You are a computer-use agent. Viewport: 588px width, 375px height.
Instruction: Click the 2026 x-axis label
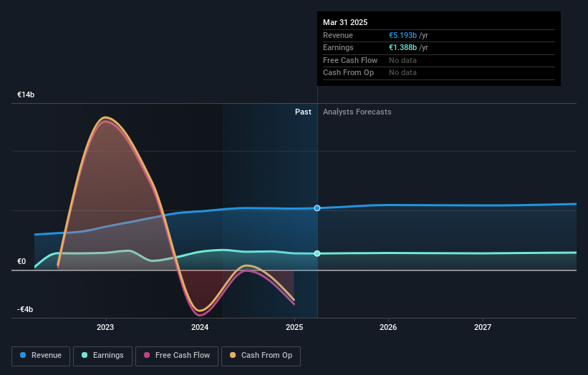click(388, 327)
